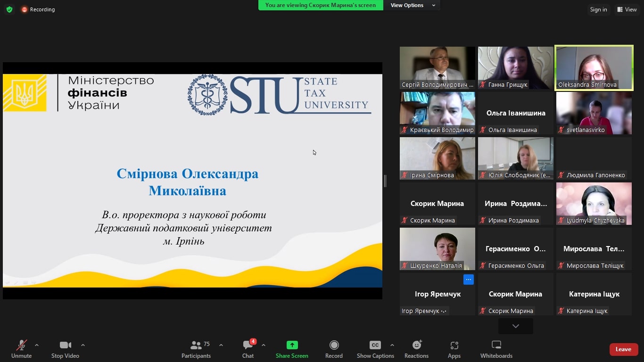Select Сергій Володимирович video tile

pyautogui.click(x=438, y=68)
